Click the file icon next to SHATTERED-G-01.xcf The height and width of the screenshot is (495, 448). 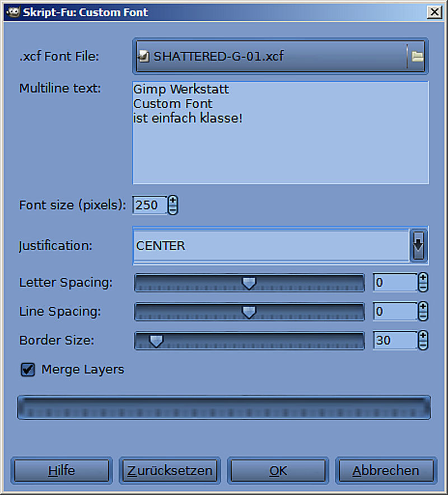pyautogui.click(x=144, y=56)
